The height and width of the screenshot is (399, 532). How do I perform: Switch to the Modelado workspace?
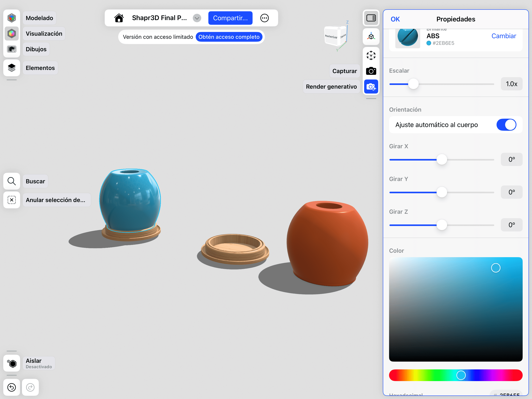pos(11,18)
